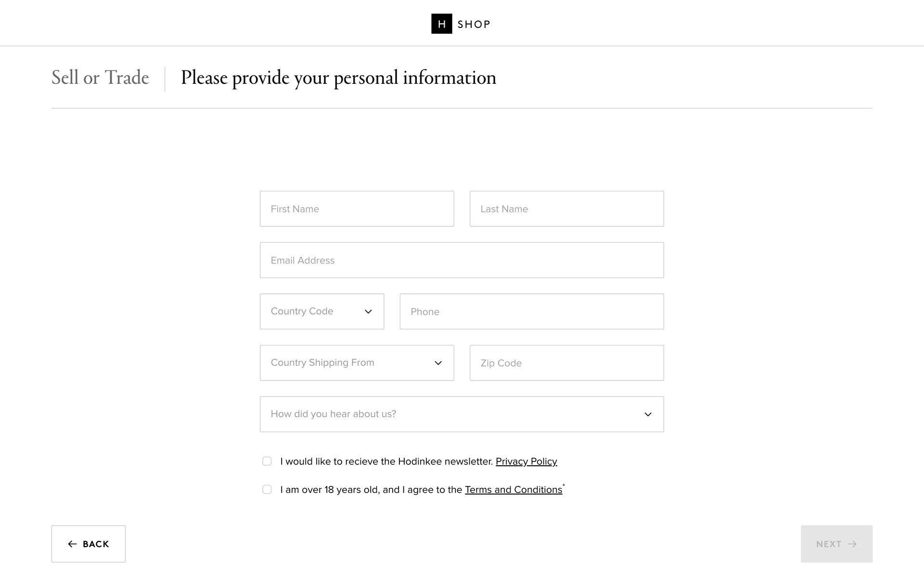The height and width of the screenshot is (578, 924).
Task: Enable the Hodinkee newsletter checkbox
Action: click(267, 461)
